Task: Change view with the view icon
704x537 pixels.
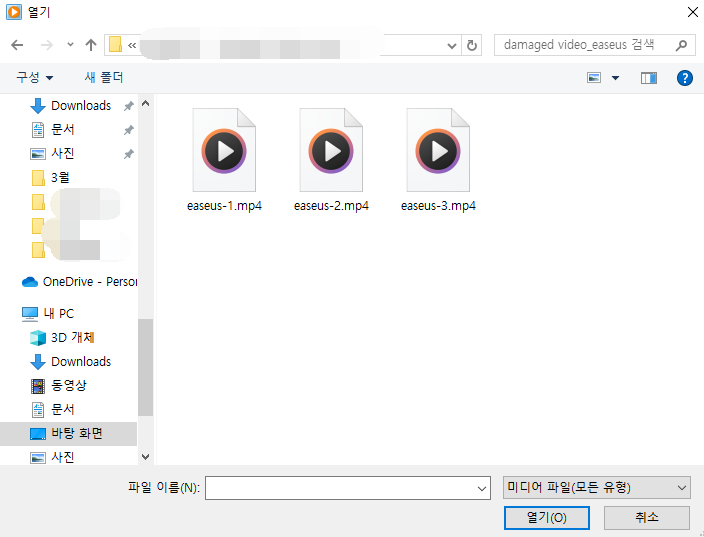Action: coord(594,78)
